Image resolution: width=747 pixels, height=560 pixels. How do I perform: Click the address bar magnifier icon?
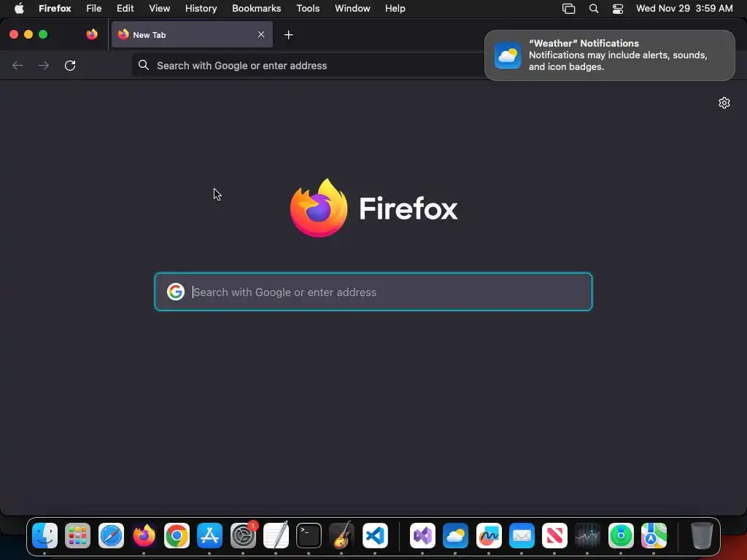[x=144, y=65]
